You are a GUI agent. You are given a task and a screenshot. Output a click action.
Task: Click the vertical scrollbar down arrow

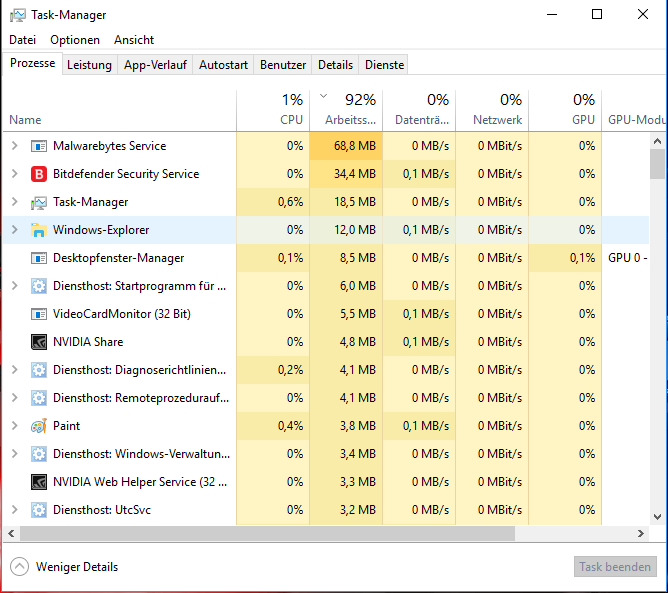[x=657, y=517]
